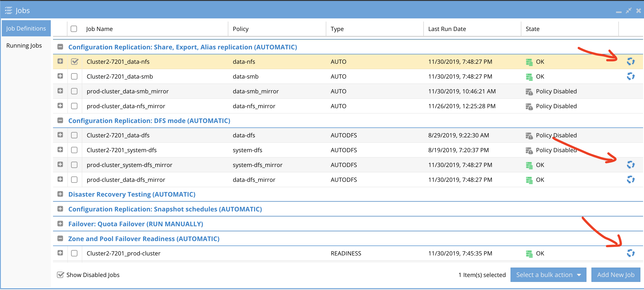
Task: Click running-job icon for Cluster2-7201_prod-cluster readiness row
Action: (631, 253)
